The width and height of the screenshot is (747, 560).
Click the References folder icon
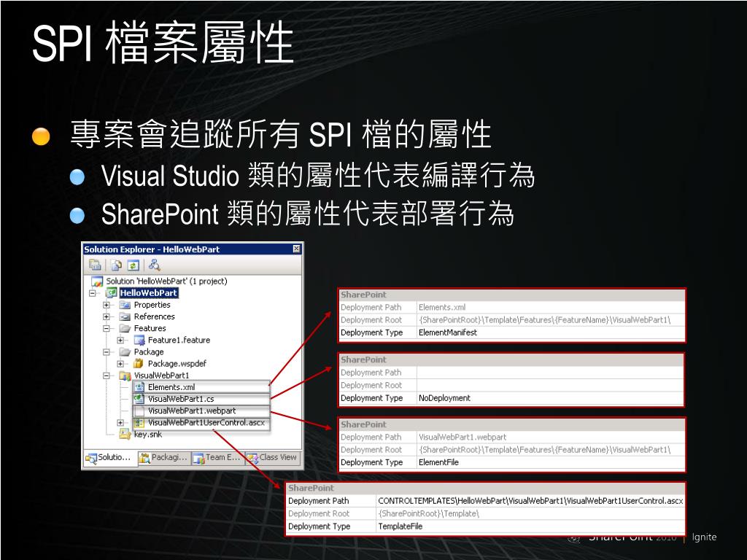click(x=125, y=316)
